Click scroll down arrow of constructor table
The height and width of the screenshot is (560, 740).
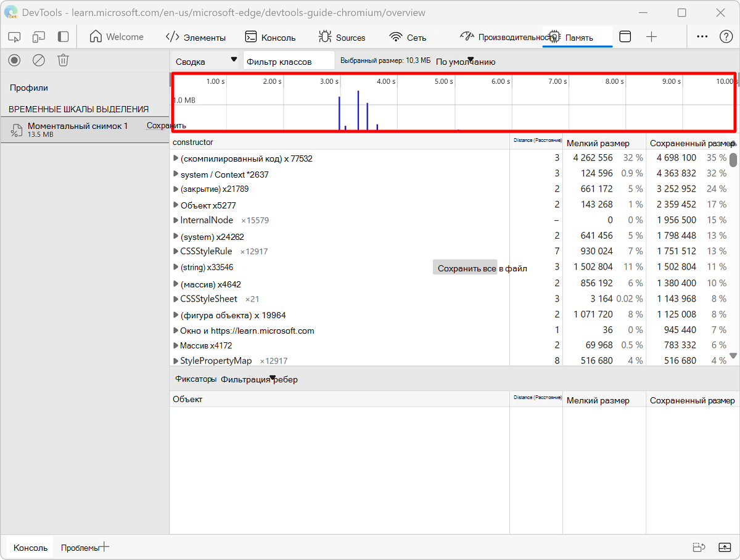[x=733, y=356]
